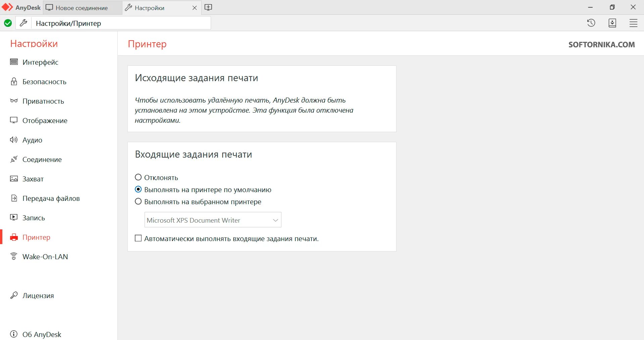Open Об AnyDesk section
The image size is (644, 340).
(42, 334)
